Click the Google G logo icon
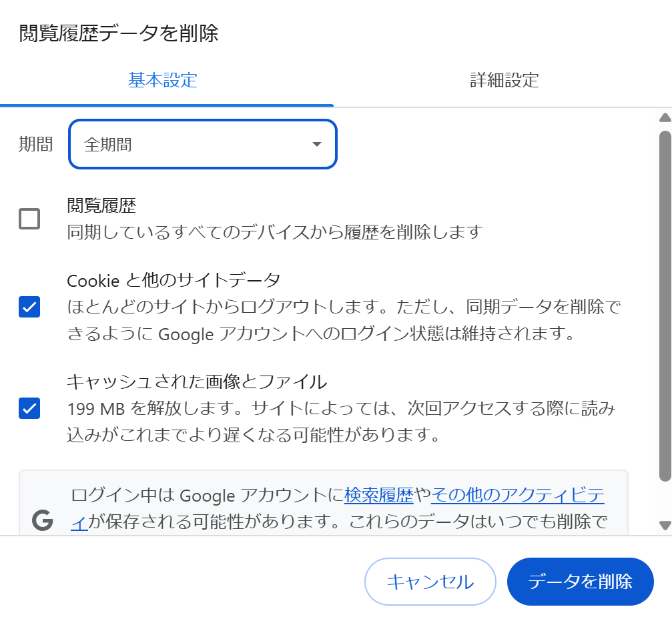Image resolution: width=672 pixels, height=625 pixels. 43,520
